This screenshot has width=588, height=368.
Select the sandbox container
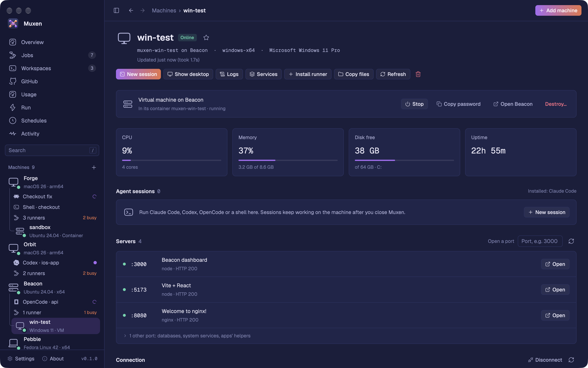click(x=56, y=231)
